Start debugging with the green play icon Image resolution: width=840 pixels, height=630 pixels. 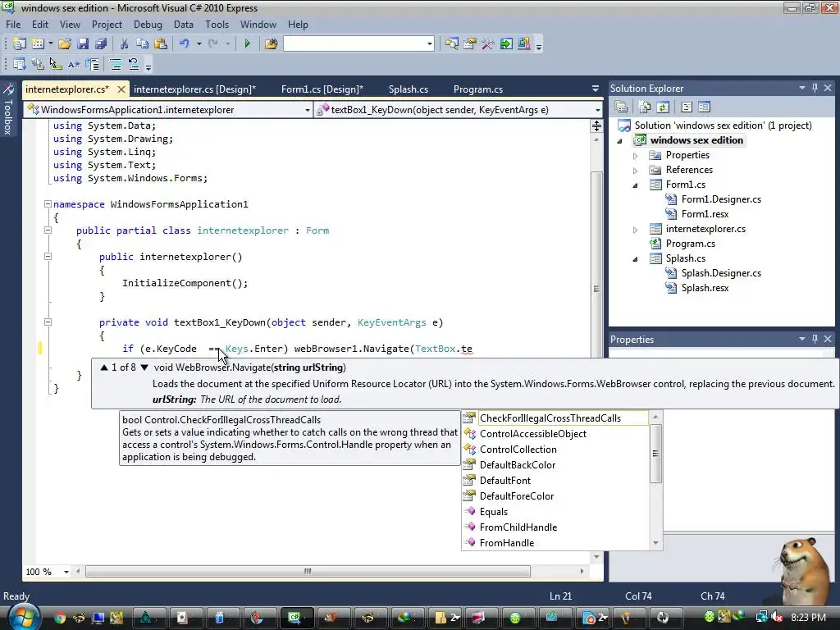coord(247,44)
